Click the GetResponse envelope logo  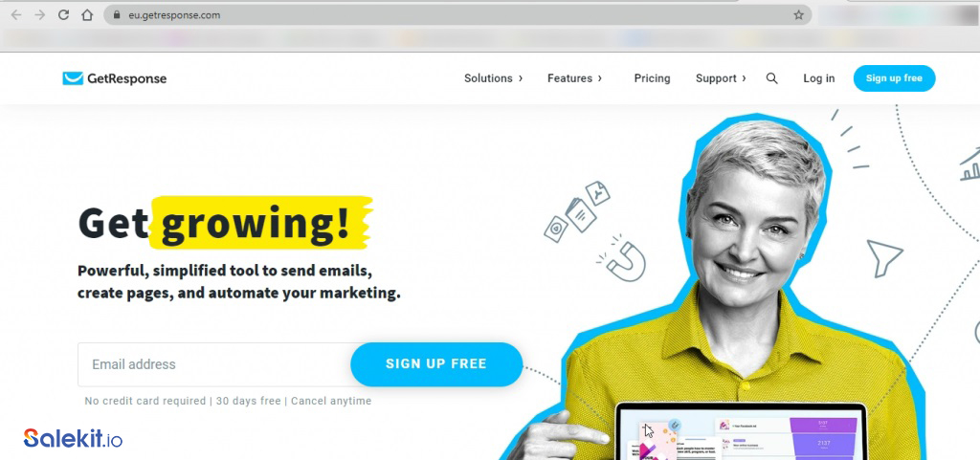coord(73,78)
